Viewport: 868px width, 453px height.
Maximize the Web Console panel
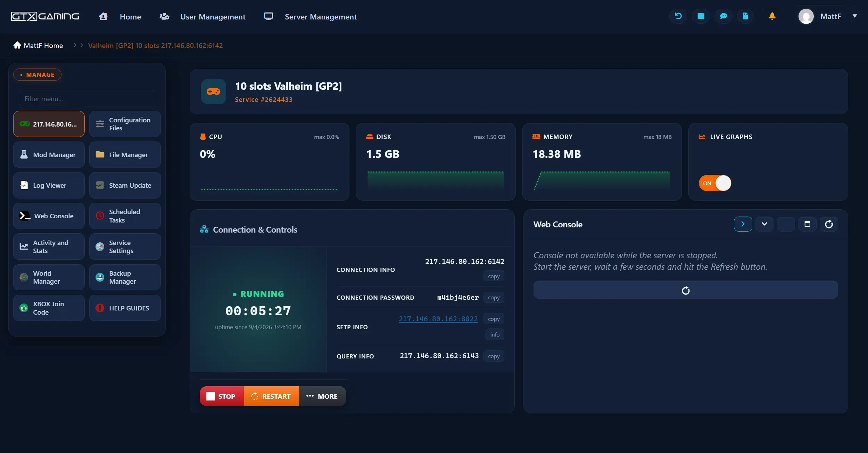point(807,224)
